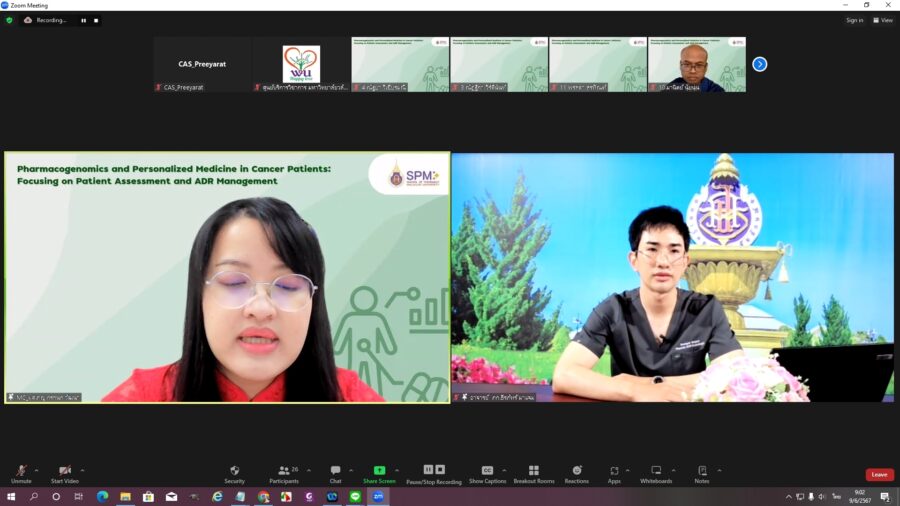Stop the recording from top indicator
Screen dimensions: 900x506
96,20
